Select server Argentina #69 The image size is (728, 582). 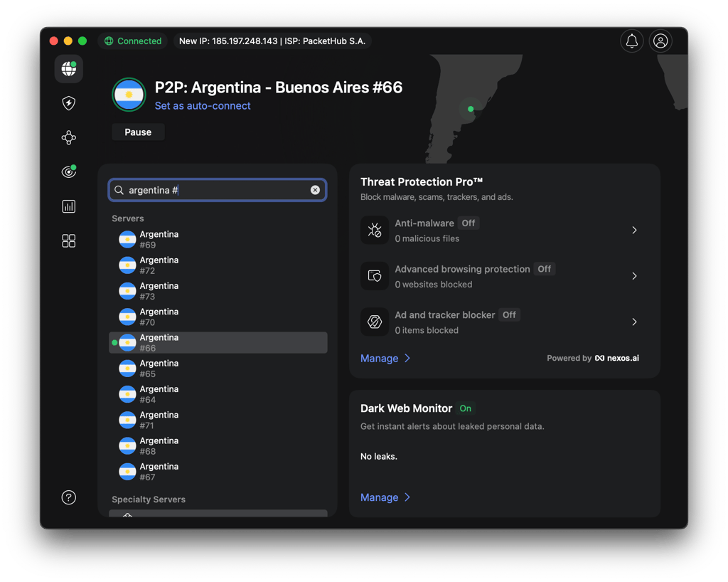pyautogui.click(x=218, y=240)
